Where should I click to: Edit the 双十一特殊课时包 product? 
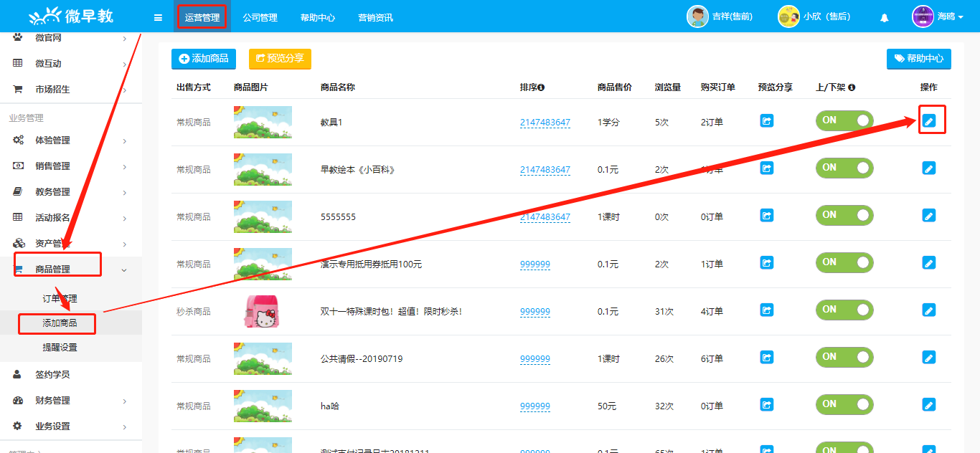(x=929, y=310)
